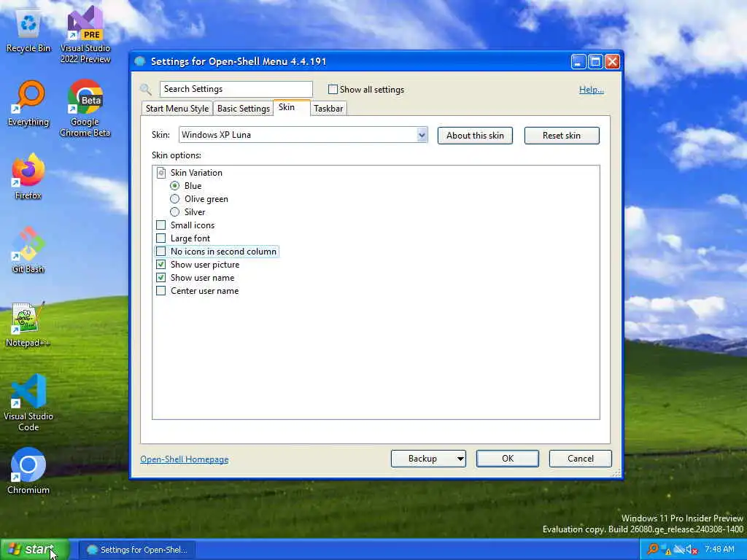Image resolution: width=747 pixels, height=560 pixels.
Task: Launch Git Bash desktop shortcut
Action: [x=28, y=250]
